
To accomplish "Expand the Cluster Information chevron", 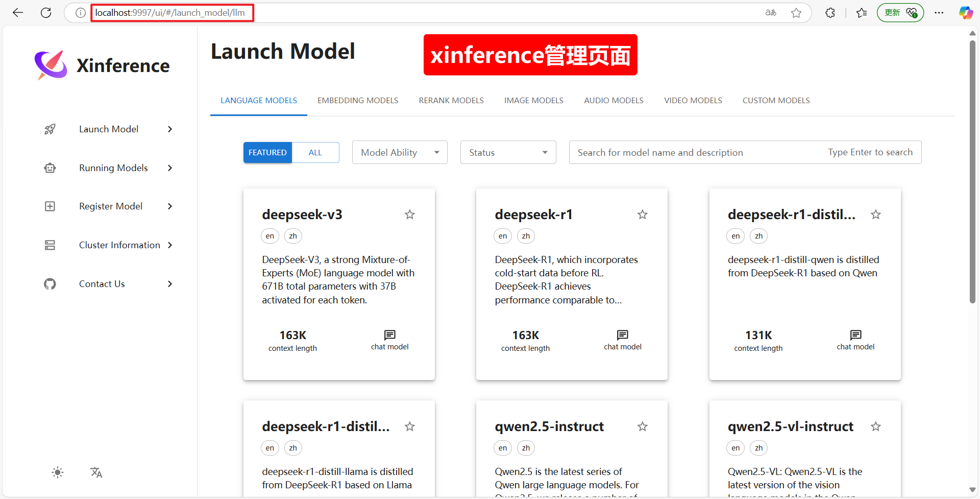I will (x=170, y=245).
